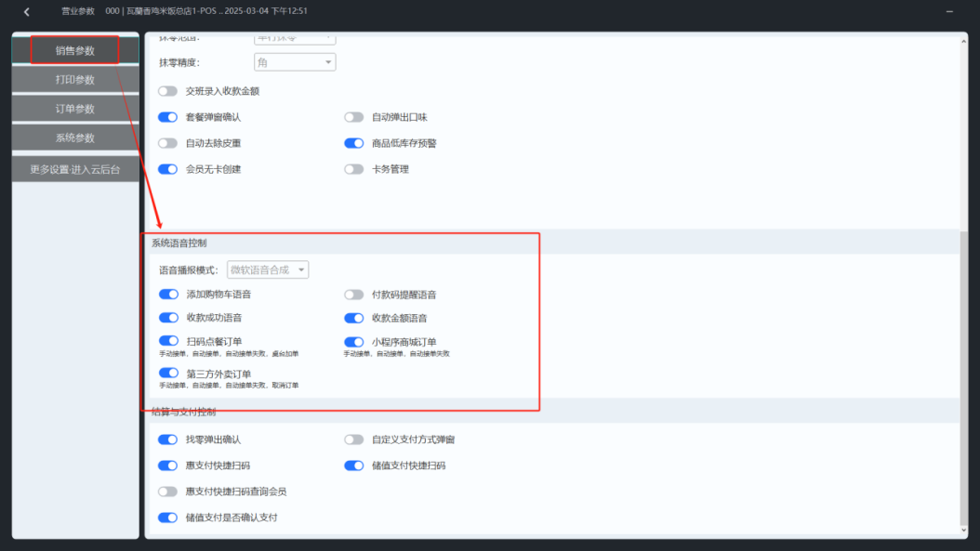Disable 扫码点餐订单 voice toggle
Viewport: 980px width, 551px height.
click(168, 340)
